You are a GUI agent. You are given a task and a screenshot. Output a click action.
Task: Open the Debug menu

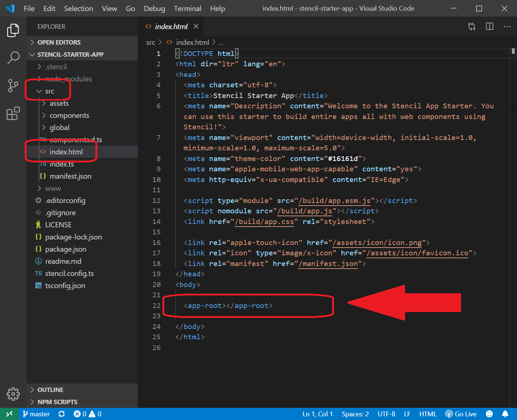(154, 8)
